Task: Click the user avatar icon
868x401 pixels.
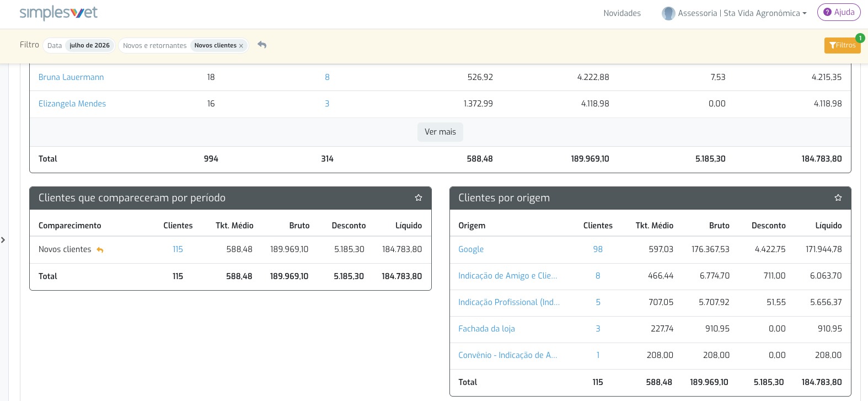Action: coord(668,13)
